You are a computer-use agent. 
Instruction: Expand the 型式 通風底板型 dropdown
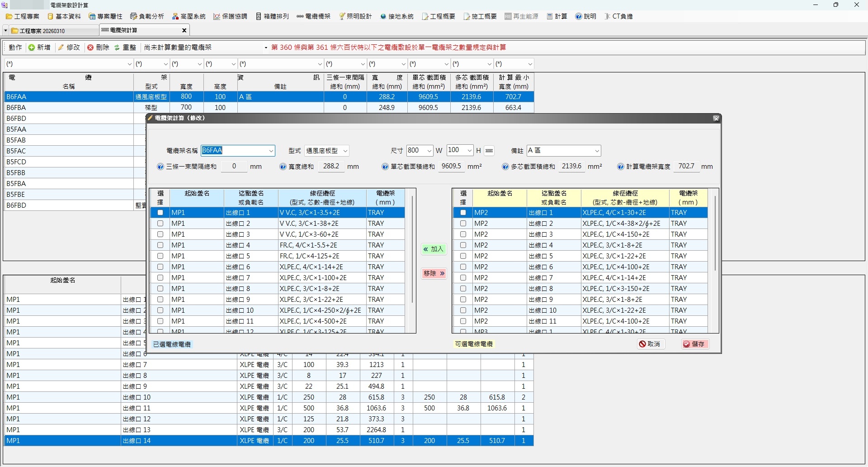(x=345, y=151)
